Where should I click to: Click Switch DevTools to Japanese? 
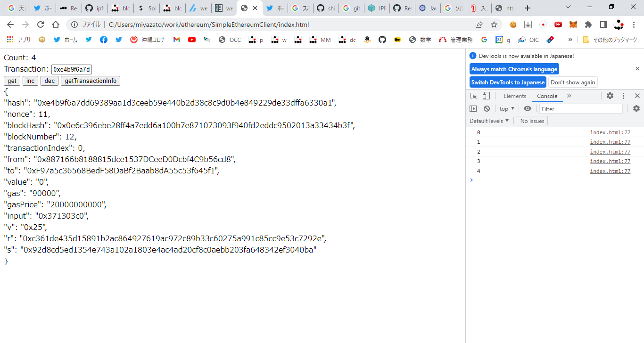[x=508, y=82]
